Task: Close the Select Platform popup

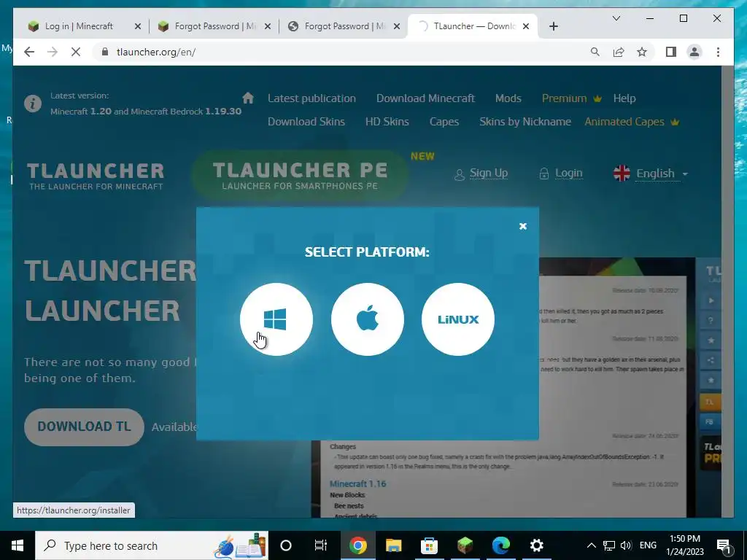Action: (522, 226)
